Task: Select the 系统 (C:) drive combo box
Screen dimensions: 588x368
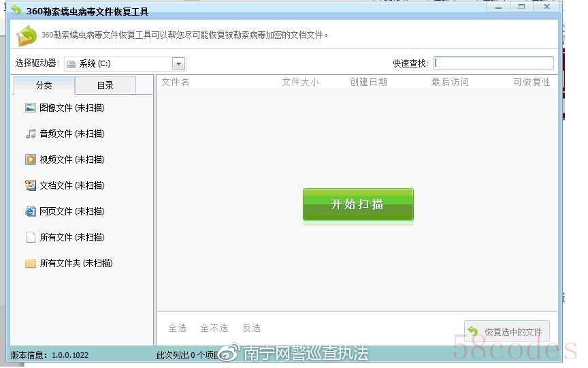Action: click(x=125, y=64)
